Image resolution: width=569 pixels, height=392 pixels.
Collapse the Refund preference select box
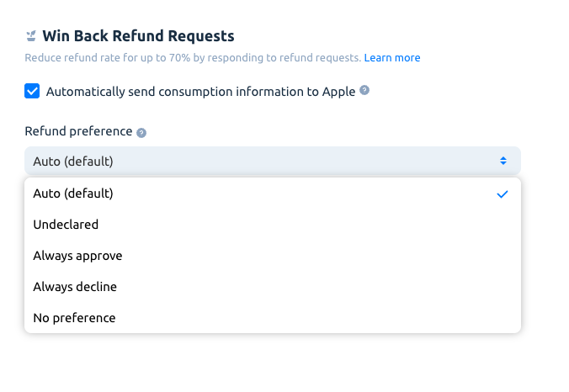pyautogui.click(x=273, y=161)
